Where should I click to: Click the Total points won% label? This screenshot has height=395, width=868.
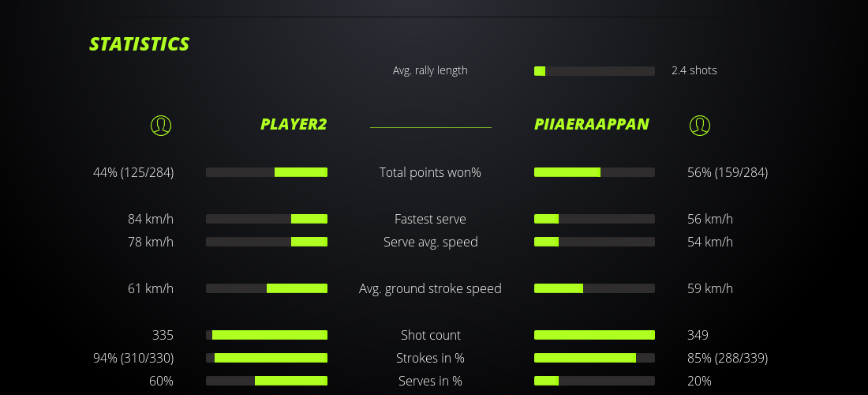pos(430,172)
